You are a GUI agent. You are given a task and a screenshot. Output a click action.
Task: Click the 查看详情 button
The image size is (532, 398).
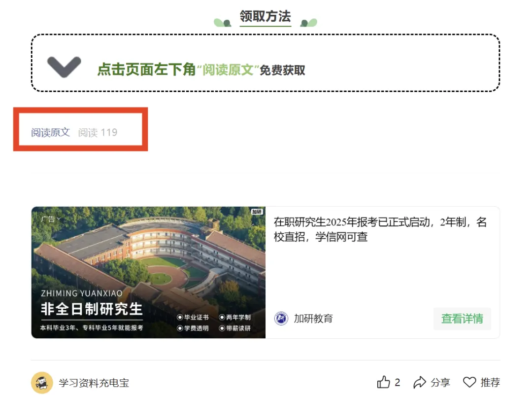pyautogui.click(x=462, y=319)
